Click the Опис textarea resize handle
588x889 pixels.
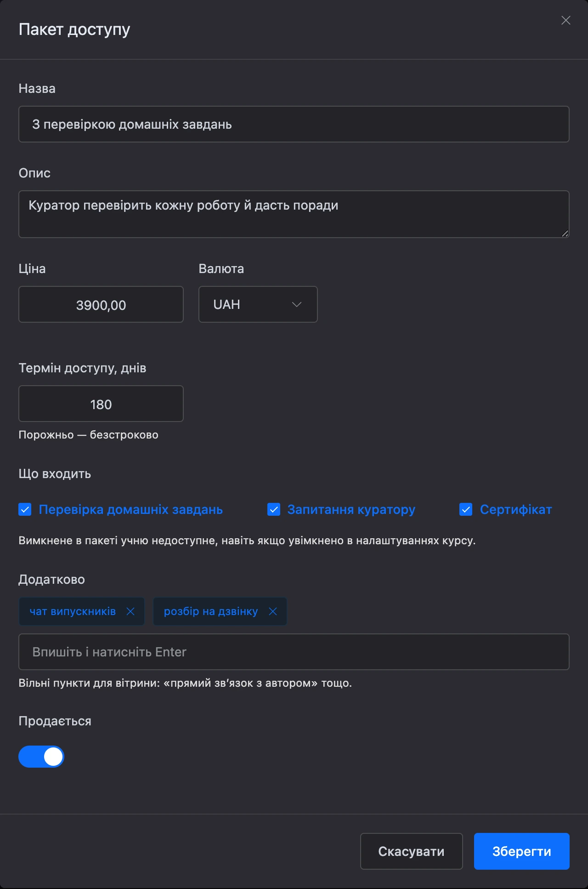565,234
